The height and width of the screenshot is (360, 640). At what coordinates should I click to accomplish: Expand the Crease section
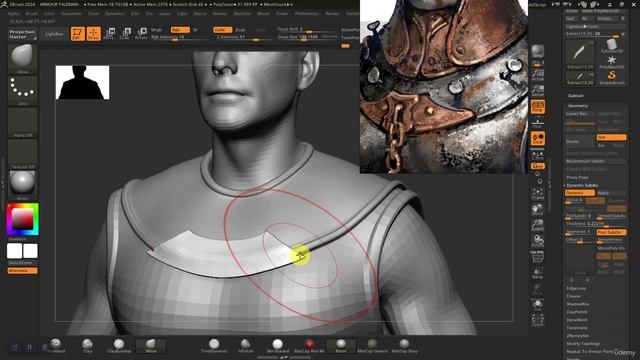click(573, 296)
